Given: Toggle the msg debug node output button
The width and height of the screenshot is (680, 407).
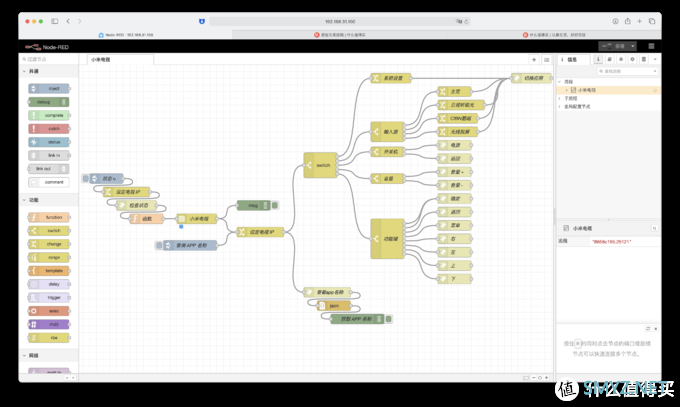Looking at the screenshot, I should (275, 206).
